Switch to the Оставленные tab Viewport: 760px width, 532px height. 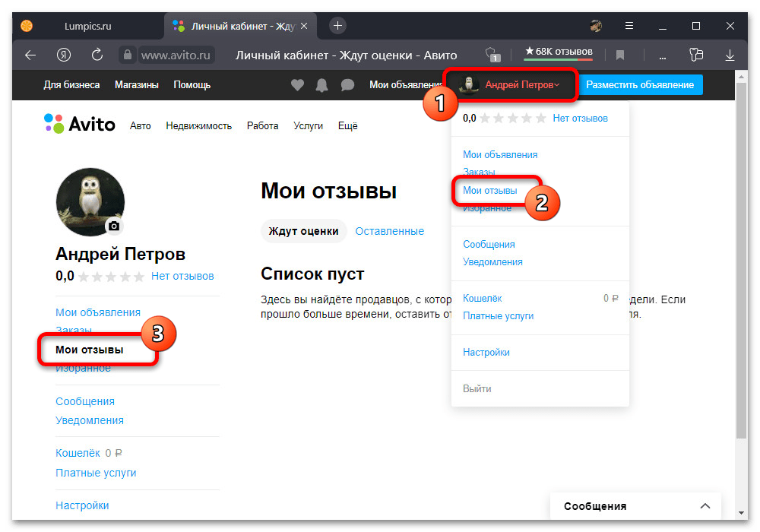coord(389,231)
